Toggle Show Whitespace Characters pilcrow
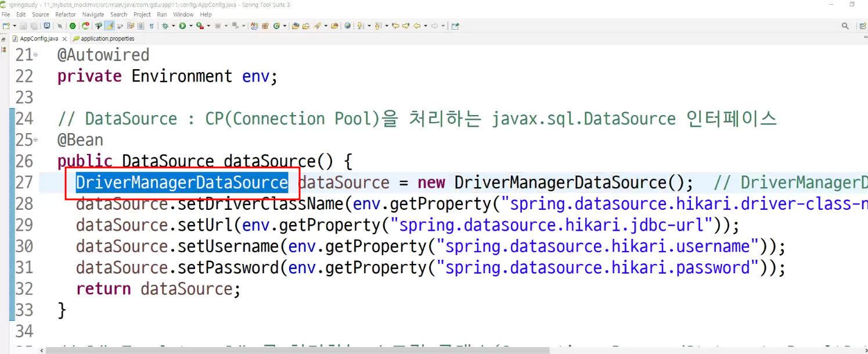The height and width of the screenshot is (354, 868). [x=152, y=26]
